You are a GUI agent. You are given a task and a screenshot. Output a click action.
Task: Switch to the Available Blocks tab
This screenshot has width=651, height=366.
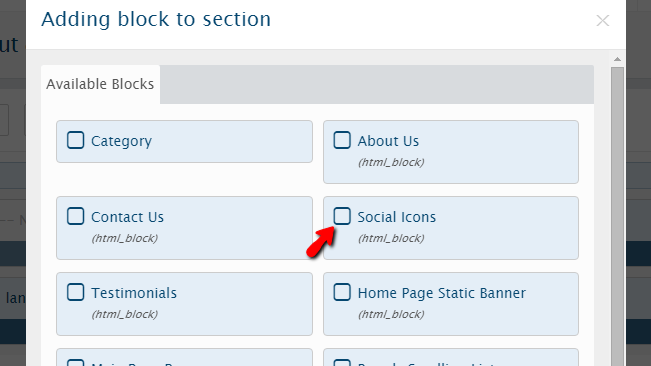click(x=100, y=84)
